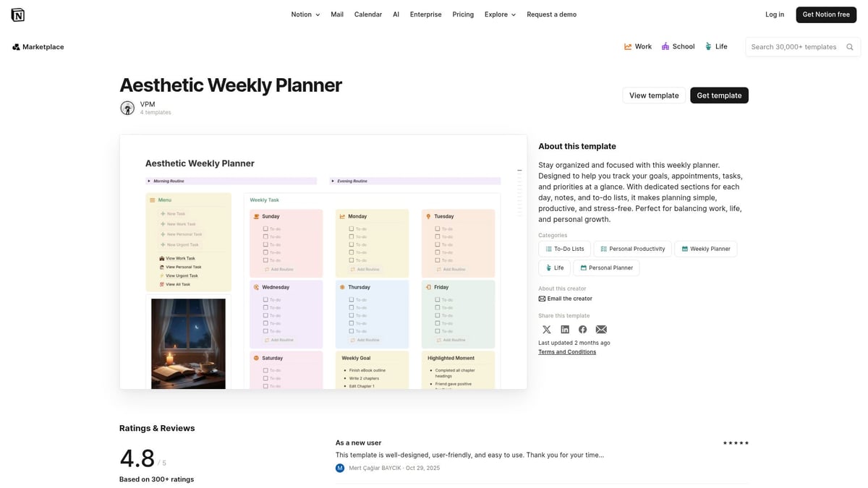Click the Notion logo

coord(18,14)
